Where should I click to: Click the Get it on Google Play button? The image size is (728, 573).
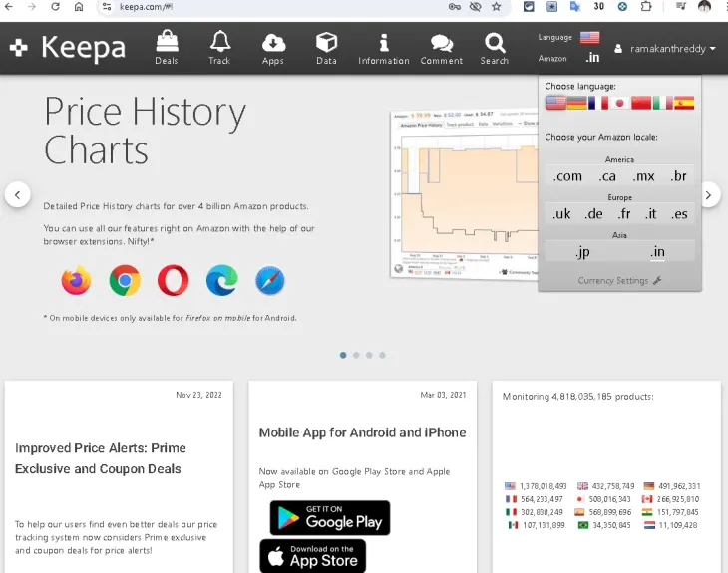click(329, 518)
